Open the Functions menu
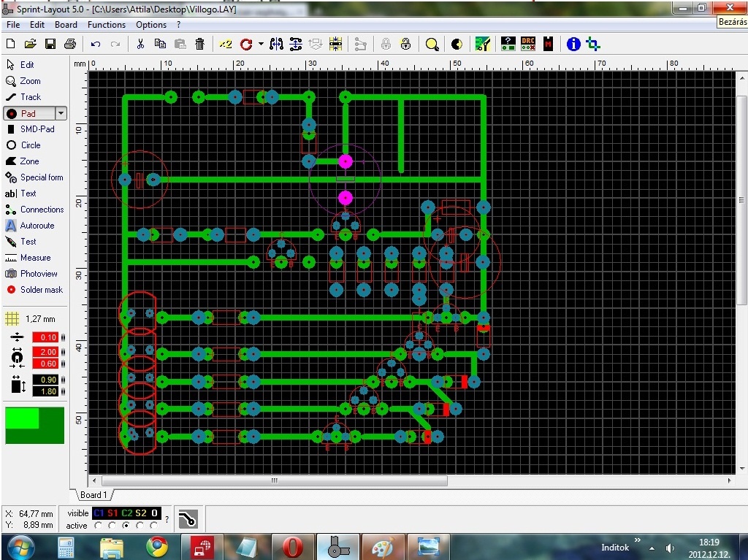Screen dimensions: 748x560 107,25
